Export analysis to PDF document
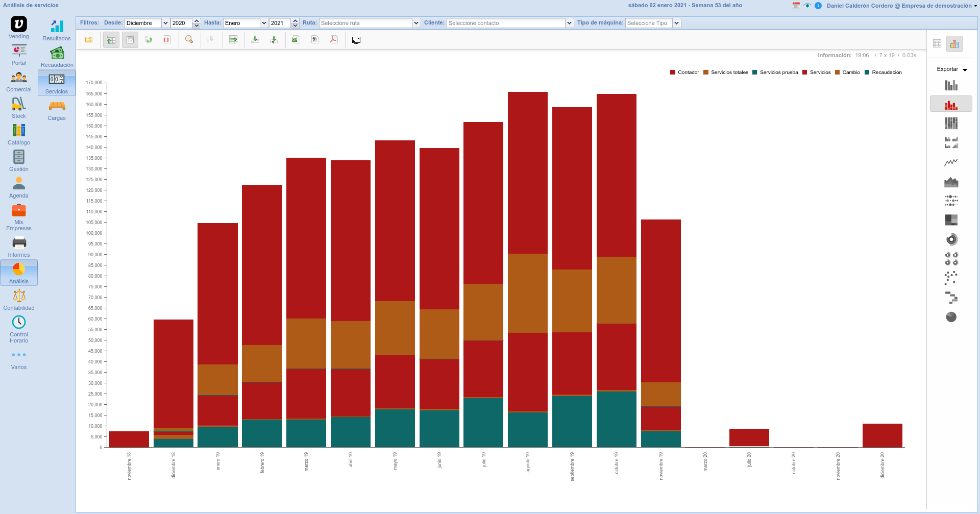 tap(334, 40)
